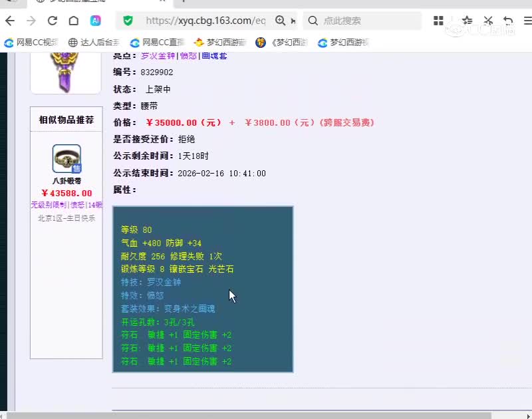Click the 无级别限制 tag link
This screenshot has width=532, height=419.
pos(49,205)
